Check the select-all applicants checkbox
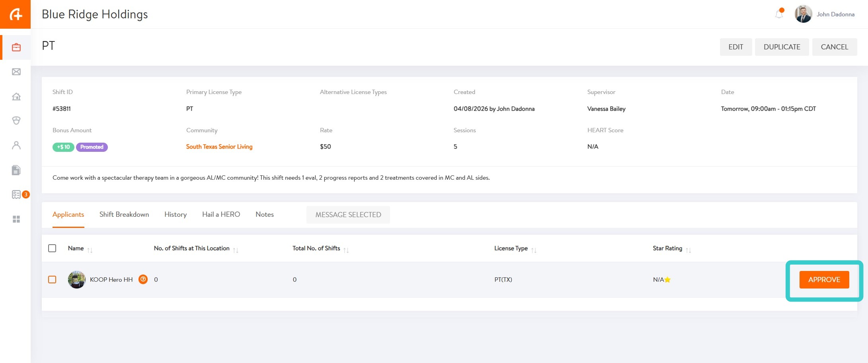868x363 pixels. click(52, 248)
